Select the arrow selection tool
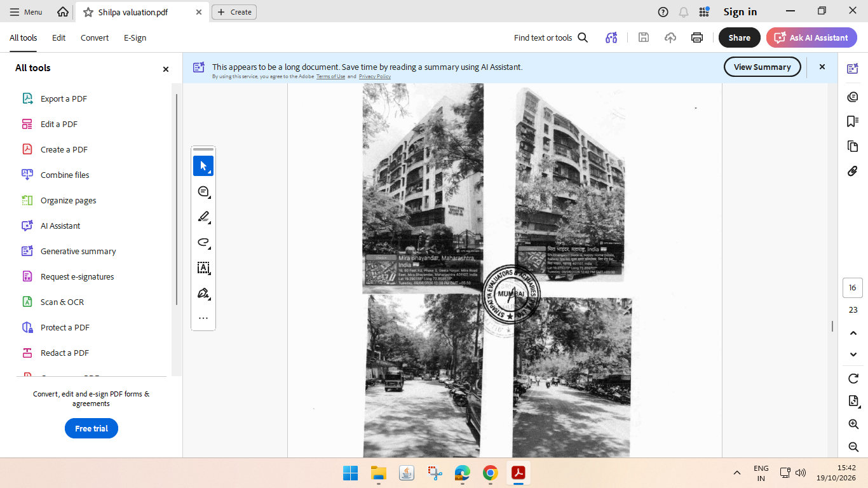 pos(203,166)
